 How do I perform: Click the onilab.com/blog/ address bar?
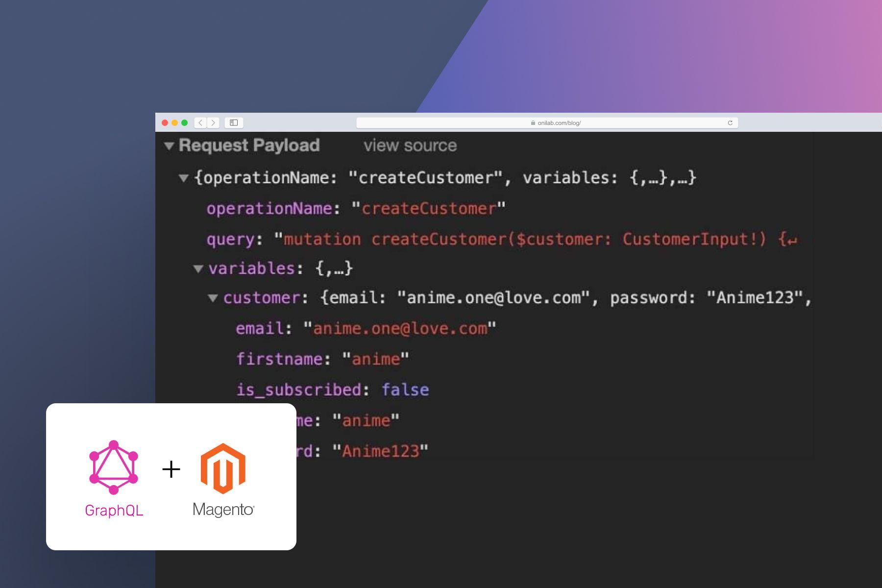[x=559, y=123]
